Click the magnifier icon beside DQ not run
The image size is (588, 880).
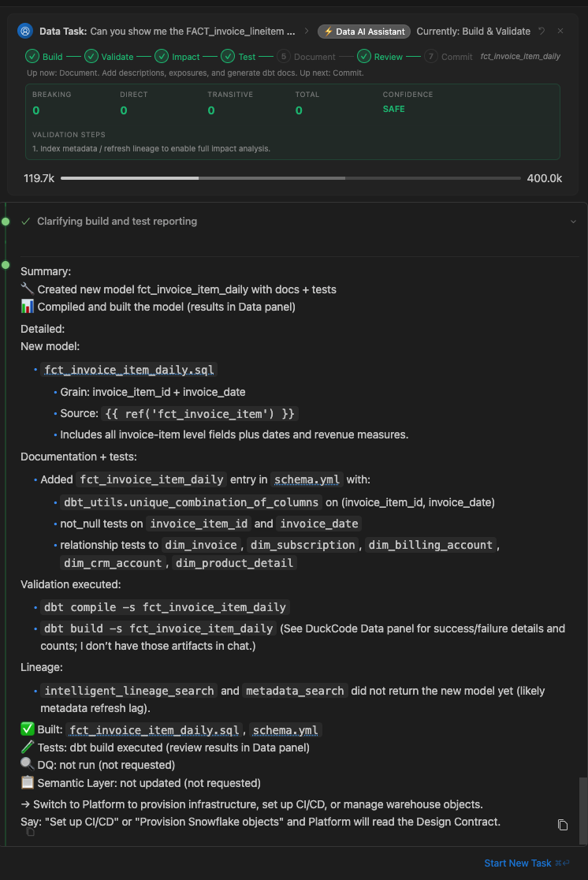point(25,765)
